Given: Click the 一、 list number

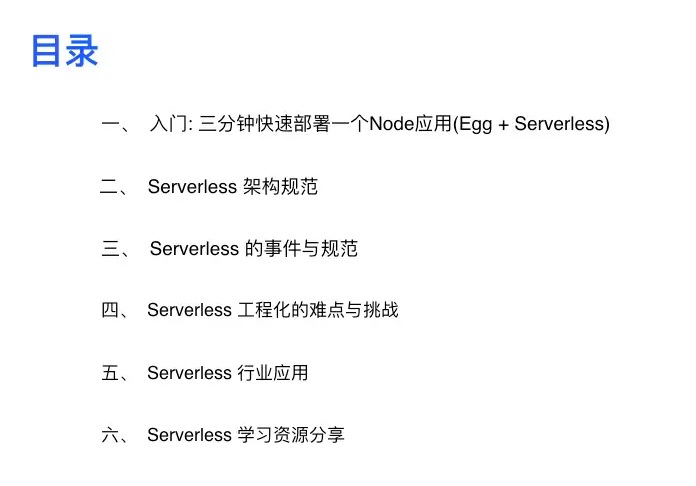Looking at the screenshot, I should pyautogui.click(x=115, y=125).
